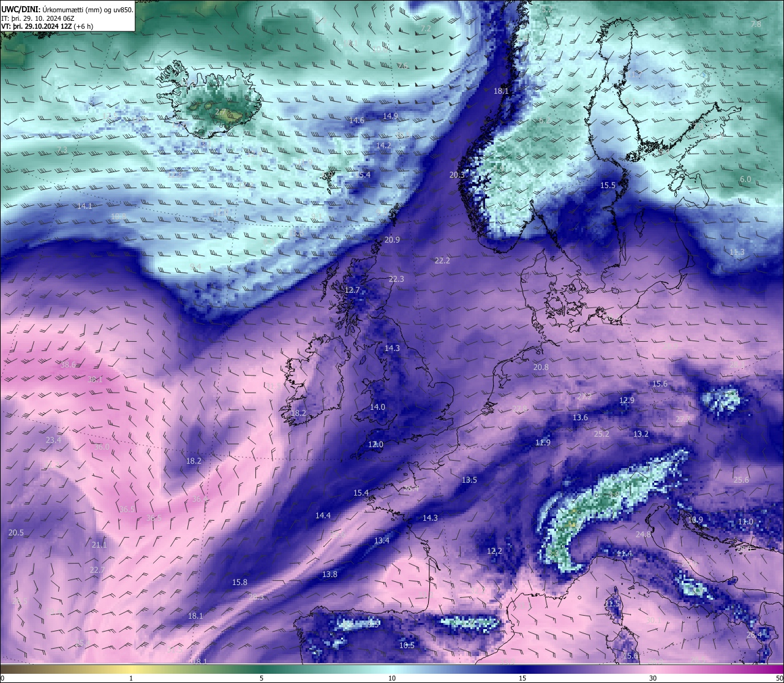
Task: Click the 14.1 value southwest of Iceland
Action: [85, 206]
